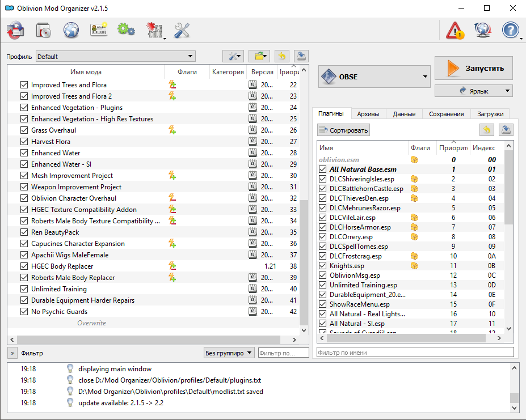The image size is (526, 420).
Task: Open the Default profile dropdown
Action: (116, 56)
